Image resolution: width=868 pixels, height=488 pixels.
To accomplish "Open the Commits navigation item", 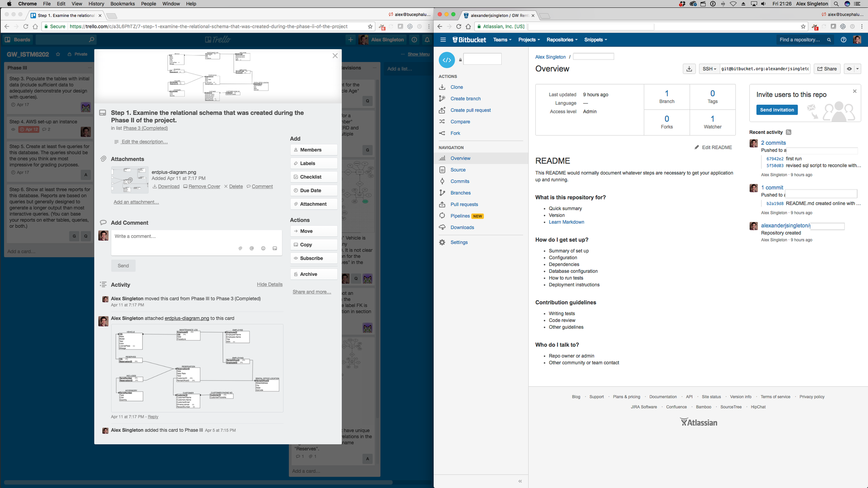I will coord(460,181).
